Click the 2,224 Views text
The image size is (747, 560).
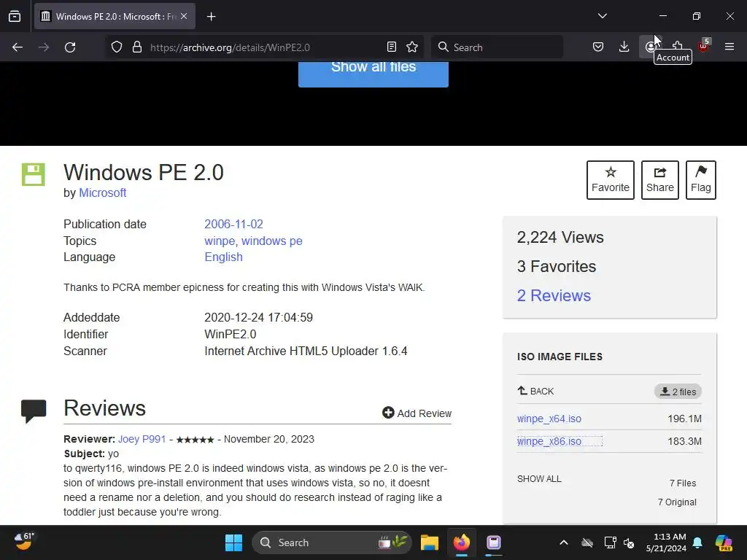coord(560,237)
